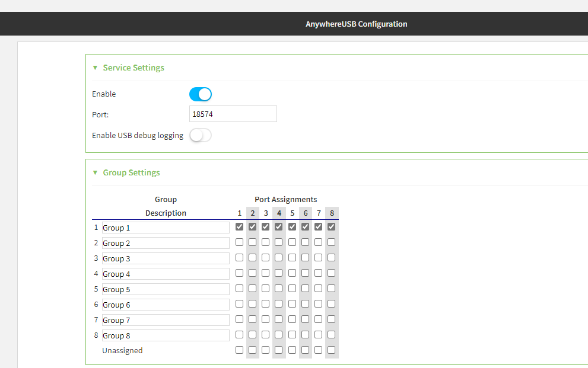Turn off the Enable service toggle

(x=200, y=94)
